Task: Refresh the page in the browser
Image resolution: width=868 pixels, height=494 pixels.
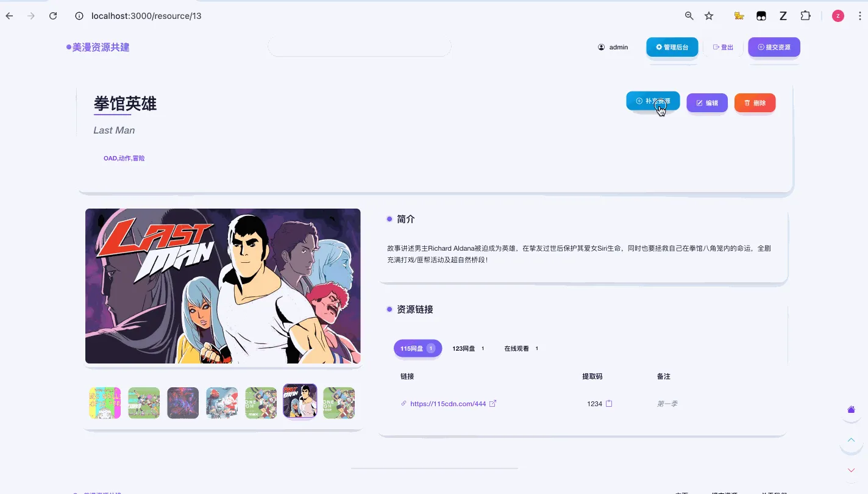Action: 53,16
